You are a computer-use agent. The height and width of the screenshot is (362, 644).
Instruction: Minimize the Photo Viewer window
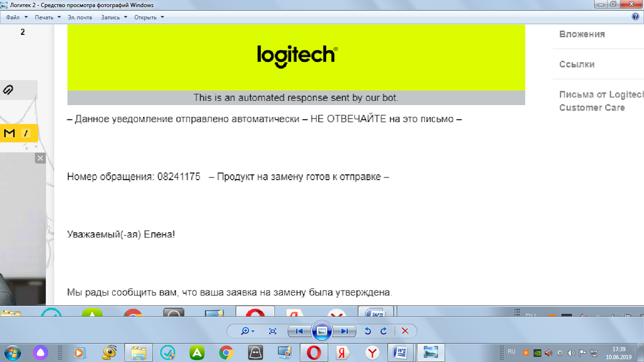click(602, 4)
